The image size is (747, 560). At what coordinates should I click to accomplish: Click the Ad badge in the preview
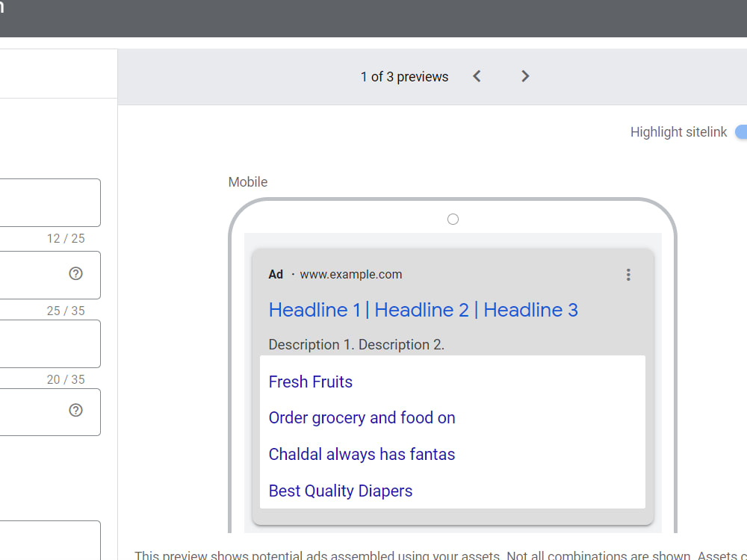tap(276, 274)
